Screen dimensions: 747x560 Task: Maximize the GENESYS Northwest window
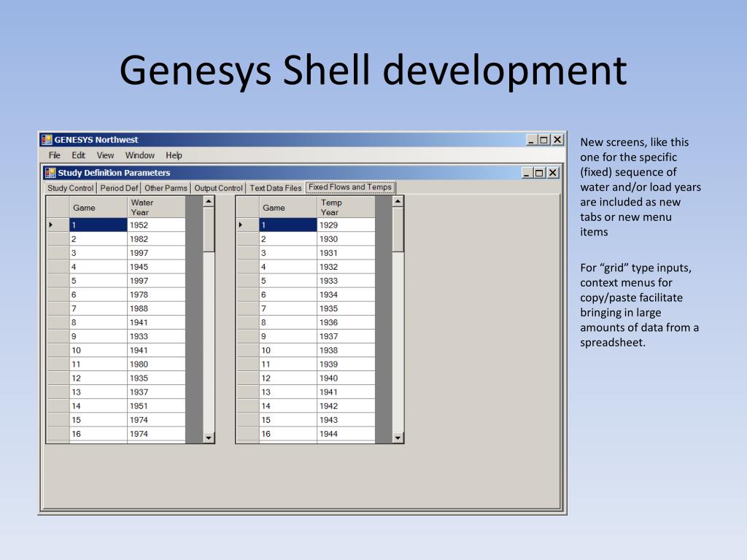(544, 140)
